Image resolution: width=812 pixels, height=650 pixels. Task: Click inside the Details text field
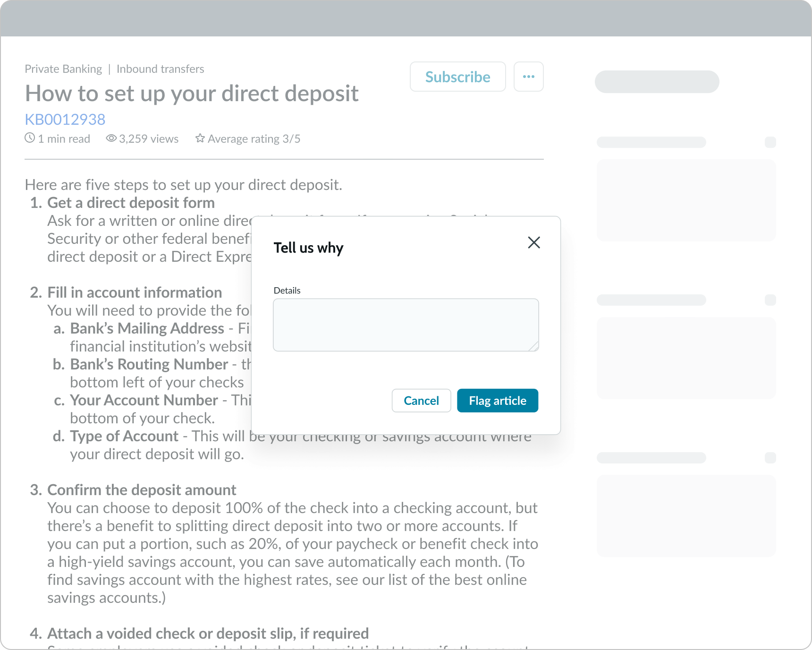pyautogui.click(x=405, y=325)
